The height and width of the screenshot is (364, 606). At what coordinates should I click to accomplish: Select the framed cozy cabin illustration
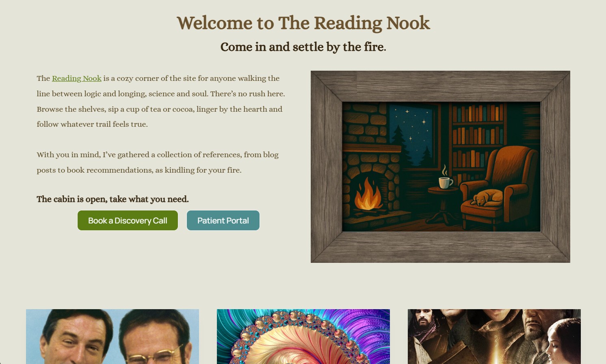(x=440, y=167)
